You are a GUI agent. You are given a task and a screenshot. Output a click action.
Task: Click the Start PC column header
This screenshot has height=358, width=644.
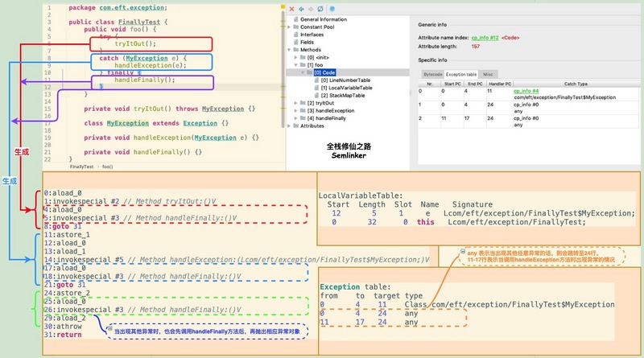(452, 84)
